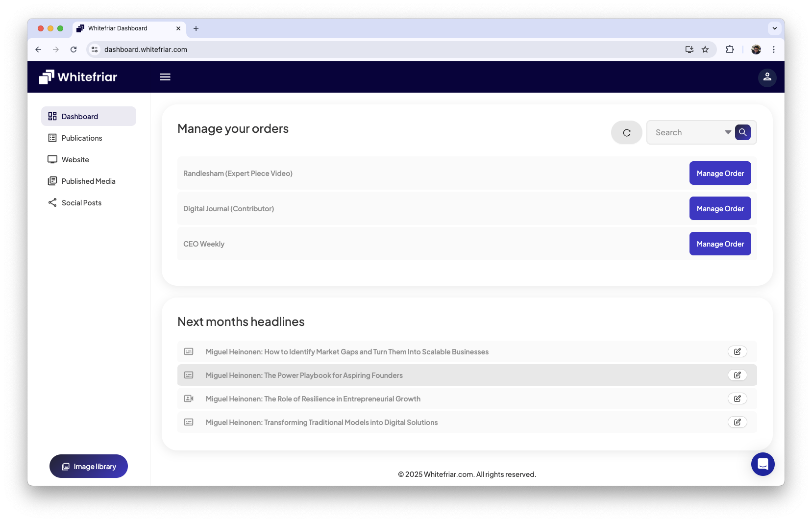
Task: Click the magnifier search button
Action: (x=742, y=132)
